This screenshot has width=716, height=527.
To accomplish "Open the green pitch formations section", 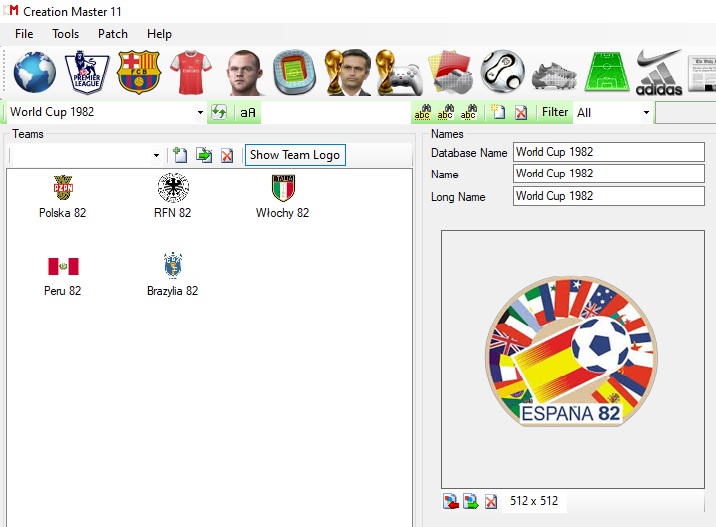I will click(x=606, y=72).
